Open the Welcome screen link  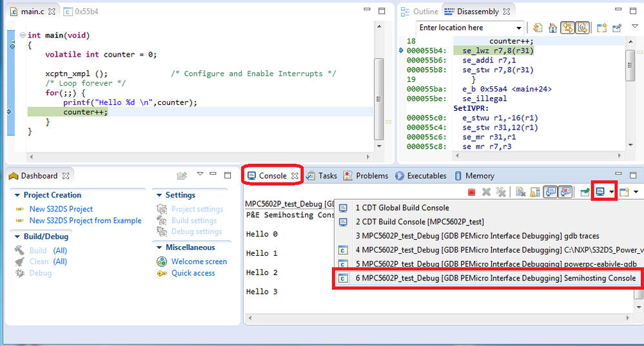(x=199, y=262)
